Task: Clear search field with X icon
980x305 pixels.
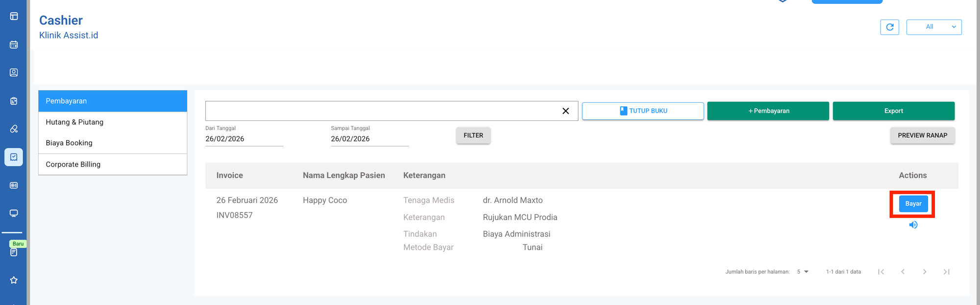Action: tap(565, 111)
